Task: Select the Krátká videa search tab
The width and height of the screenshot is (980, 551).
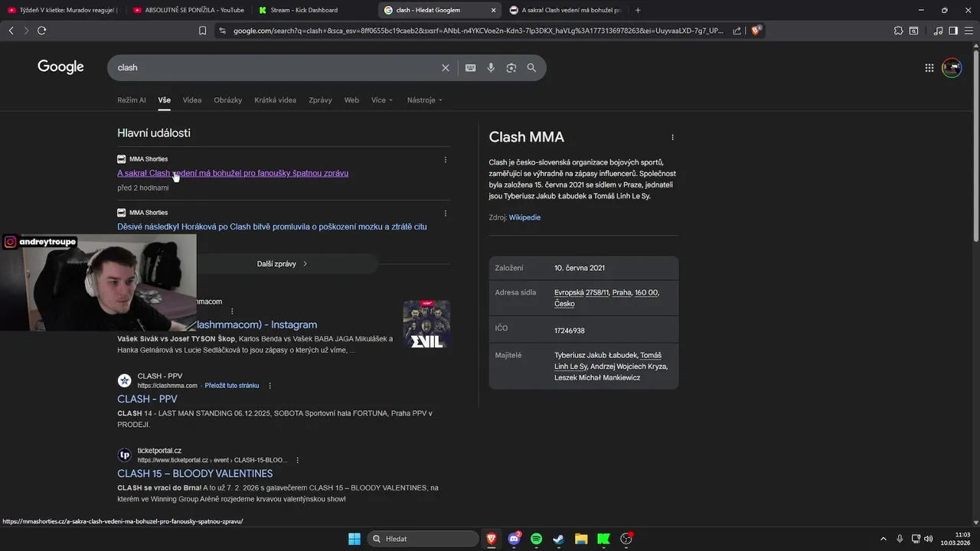Action: tap(276, 100)
